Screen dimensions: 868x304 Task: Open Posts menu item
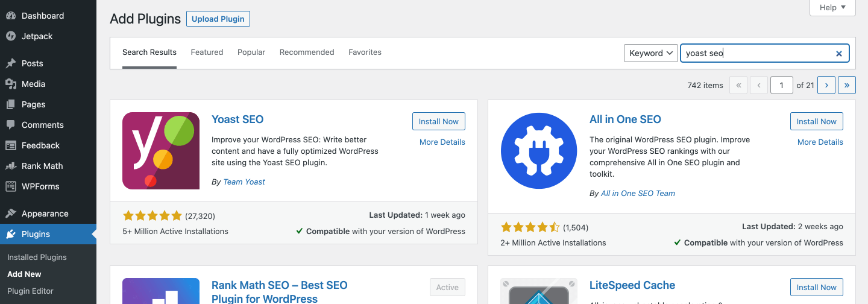pos(48,63)
